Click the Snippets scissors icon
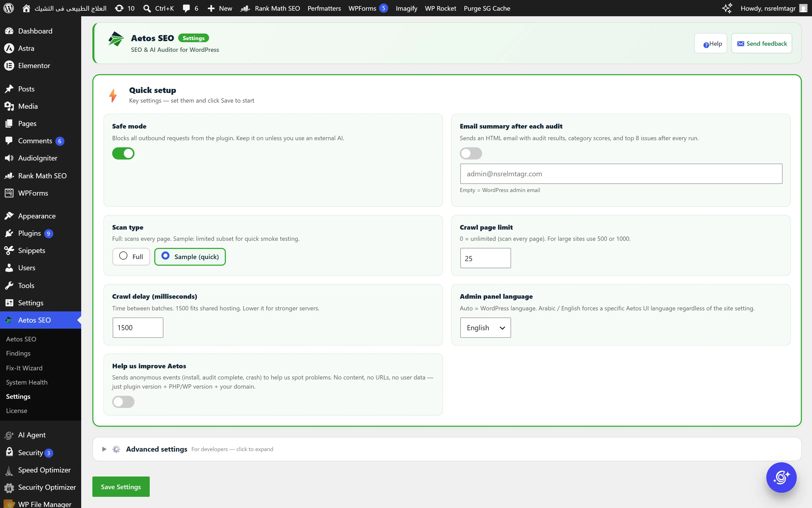 click(9, 250)
